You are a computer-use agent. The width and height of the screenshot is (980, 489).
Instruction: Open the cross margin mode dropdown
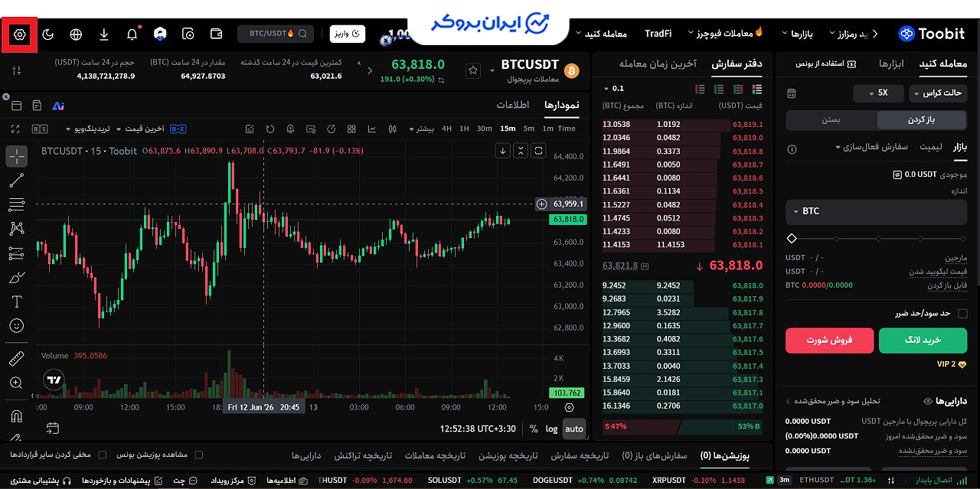pos(939,93)
